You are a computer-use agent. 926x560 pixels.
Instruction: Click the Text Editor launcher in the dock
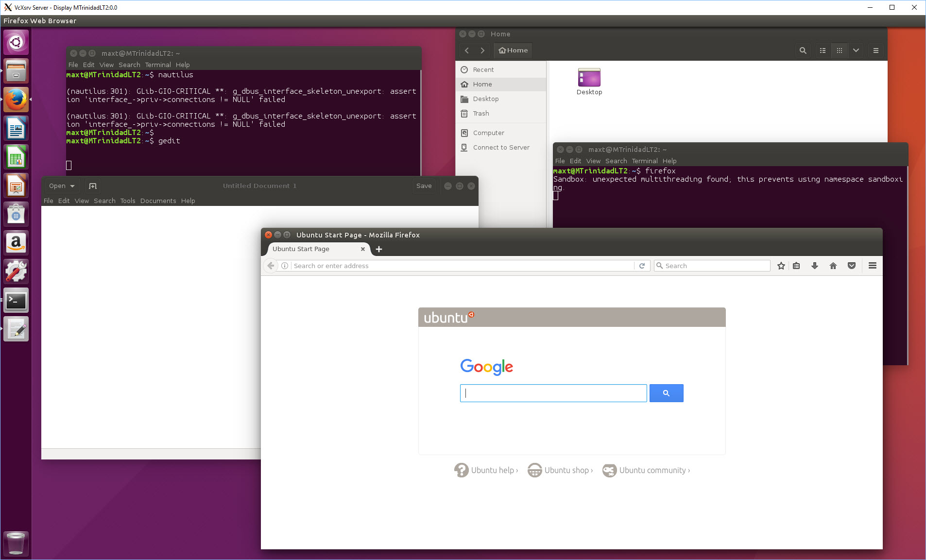tap(16, 329)
